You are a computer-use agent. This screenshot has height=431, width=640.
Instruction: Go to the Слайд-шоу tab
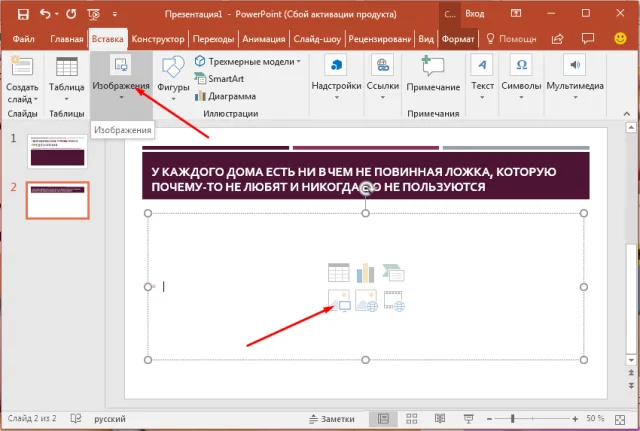pos(317,39)
